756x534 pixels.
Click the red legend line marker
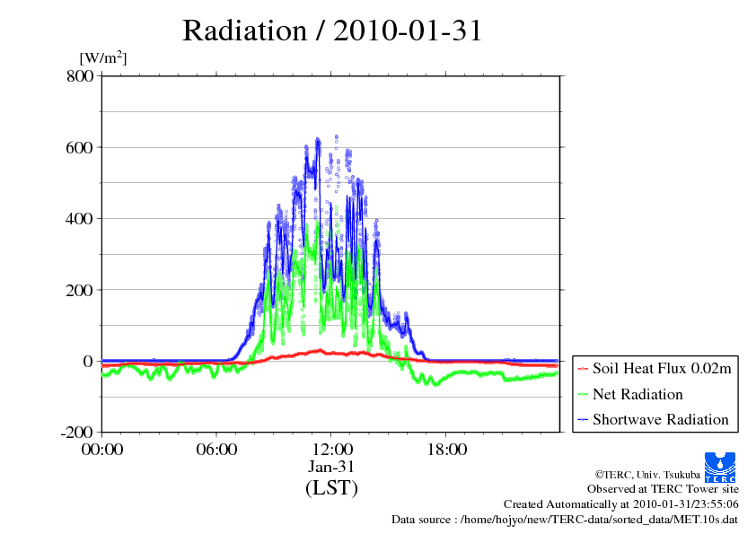[583, 369]
